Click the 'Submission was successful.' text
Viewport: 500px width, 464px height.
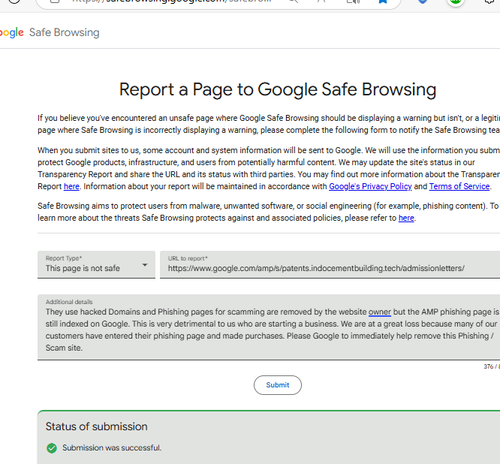[112, 448]
